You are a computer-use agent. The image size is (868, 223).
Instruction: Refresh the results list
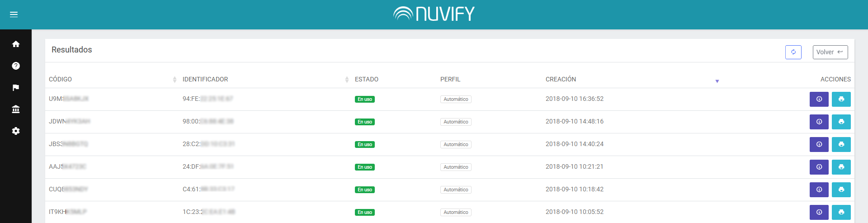[x=793, y=52]
